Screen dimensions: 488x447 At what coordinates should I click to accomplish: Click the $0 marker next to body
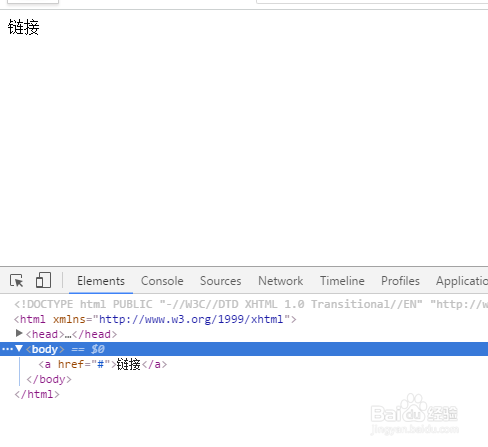98,349
